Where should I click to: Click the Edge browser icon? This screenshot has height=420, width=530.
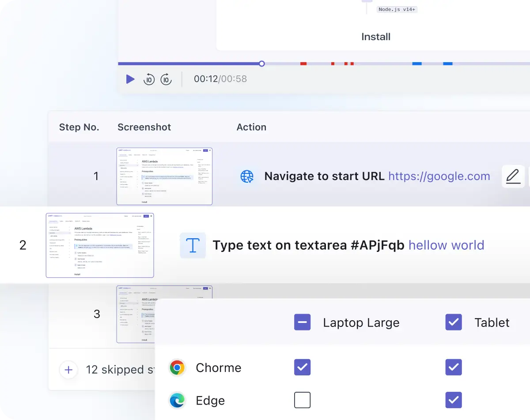pos(177,401)
